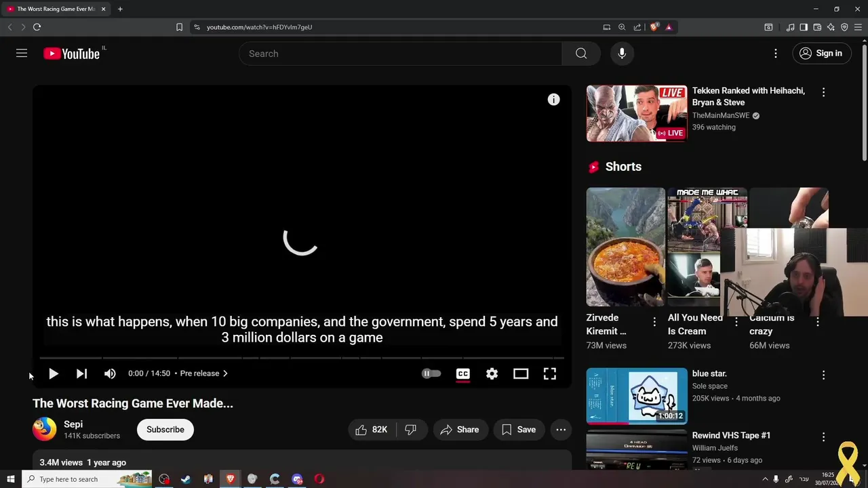
Task: Click the address bar URL
Action: click(259, 27)
